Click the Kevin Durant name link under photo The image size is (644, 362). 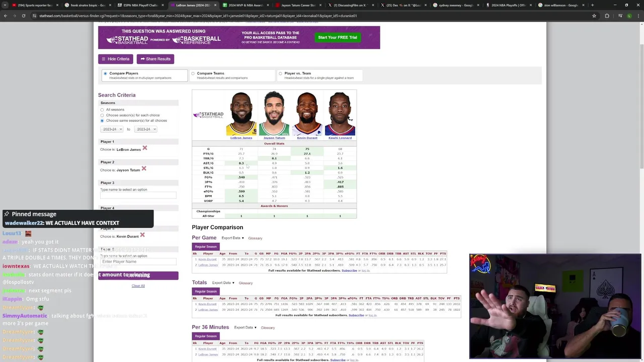tap(307, 138)
